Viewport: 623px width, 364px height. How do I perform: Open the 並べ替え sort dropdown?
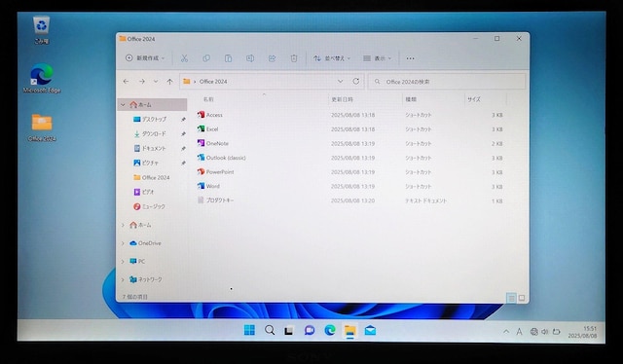coord(332,58)
